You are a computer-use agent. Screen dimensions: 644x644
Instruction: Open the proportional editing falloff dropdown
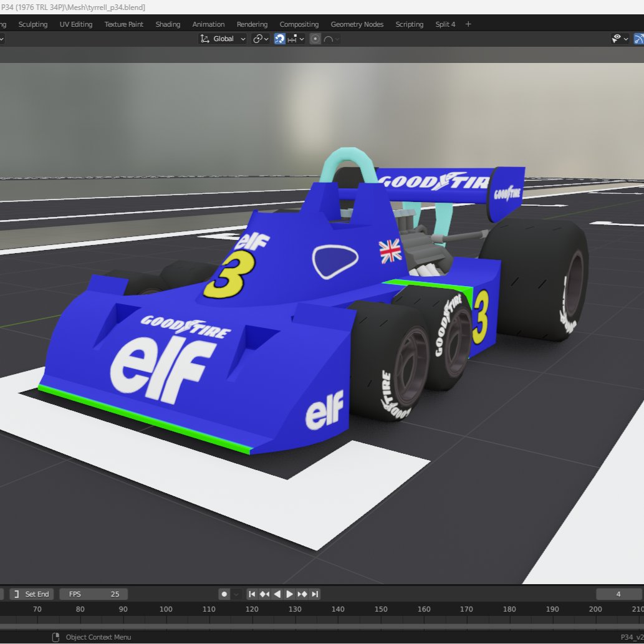332,39
